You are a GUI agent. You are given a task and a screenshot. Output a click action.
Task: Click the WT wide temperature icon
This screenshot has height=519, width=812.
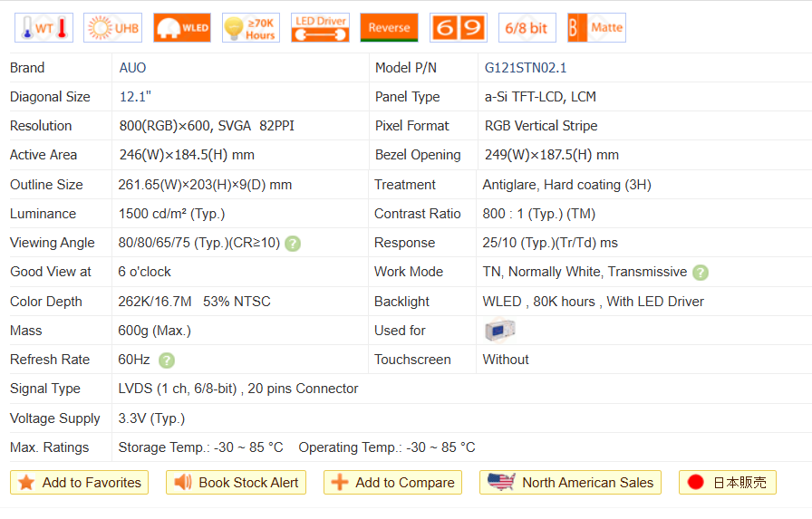(43, 28)
